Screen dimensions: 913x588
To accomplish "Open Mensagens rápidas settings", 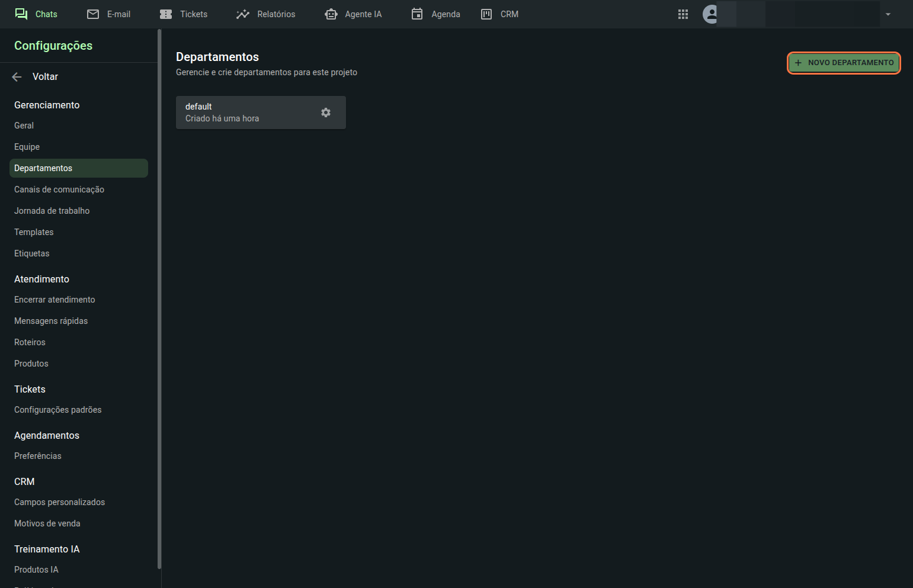I will click(x=51, y=321).
